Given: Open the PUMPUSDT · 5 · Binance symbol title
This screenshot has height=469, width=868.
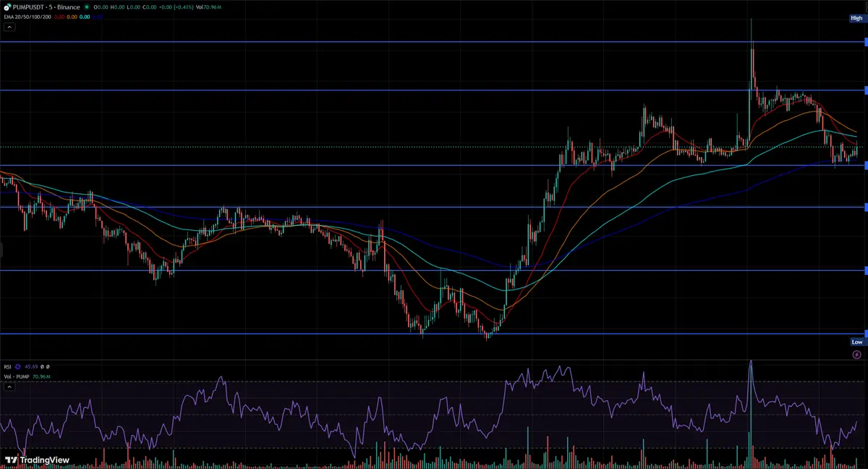Looking at the screenshot, I should [x=46, y=7].
